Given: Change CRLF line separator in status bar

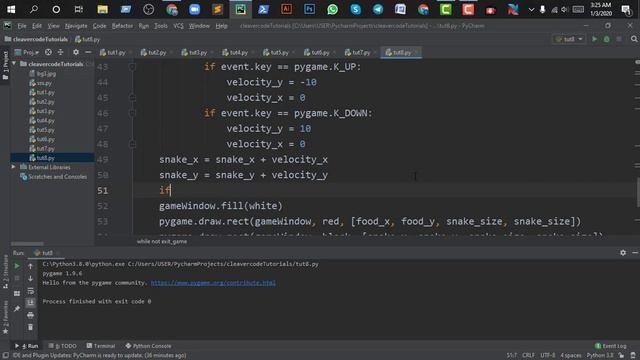Looking at the screenshot, I should (x=528, y=356).
